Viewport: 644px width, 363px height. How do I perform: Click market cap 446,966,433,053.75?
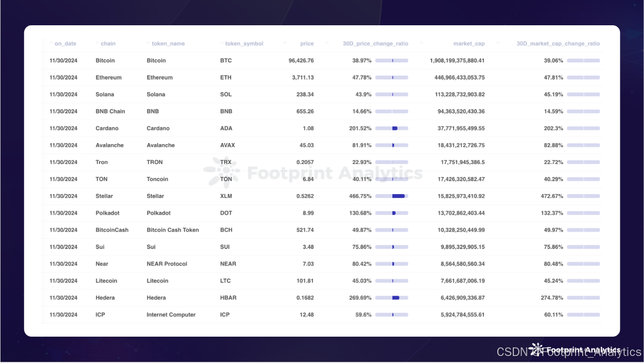click(460, 77)
